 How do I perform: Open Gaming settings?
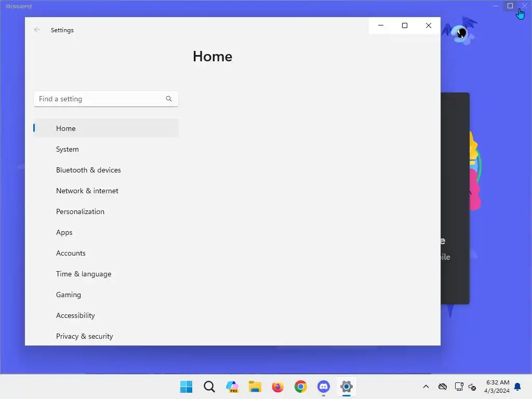(x=106, y=295)
